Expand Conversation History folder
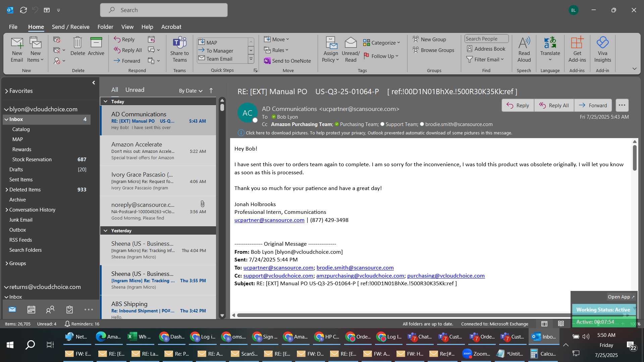The image size is (644, 362). coord(6,210)
